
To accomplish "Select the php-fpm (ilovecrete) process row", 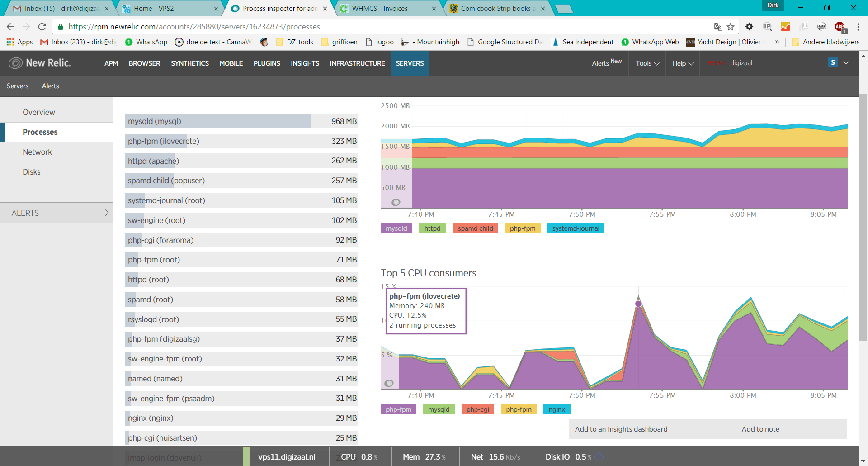I will tap(241, 141).
